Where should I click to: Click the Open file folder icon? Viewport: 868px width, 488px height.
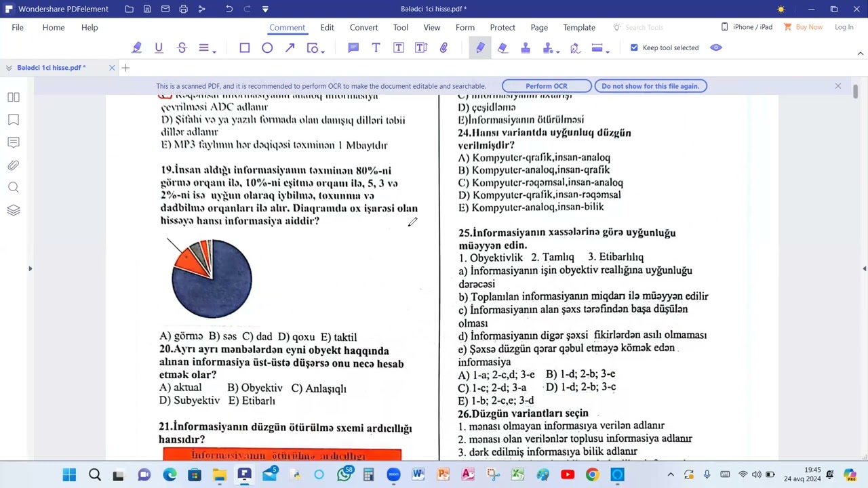tap(130, 9)
